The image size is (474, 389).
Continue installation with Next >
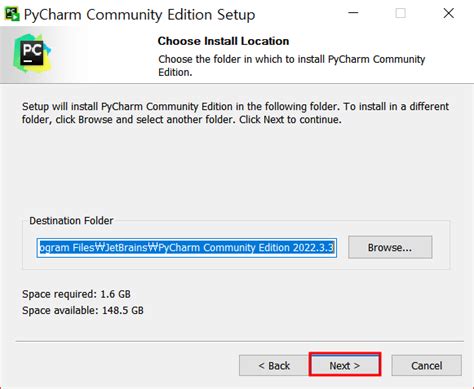(345, 365)
